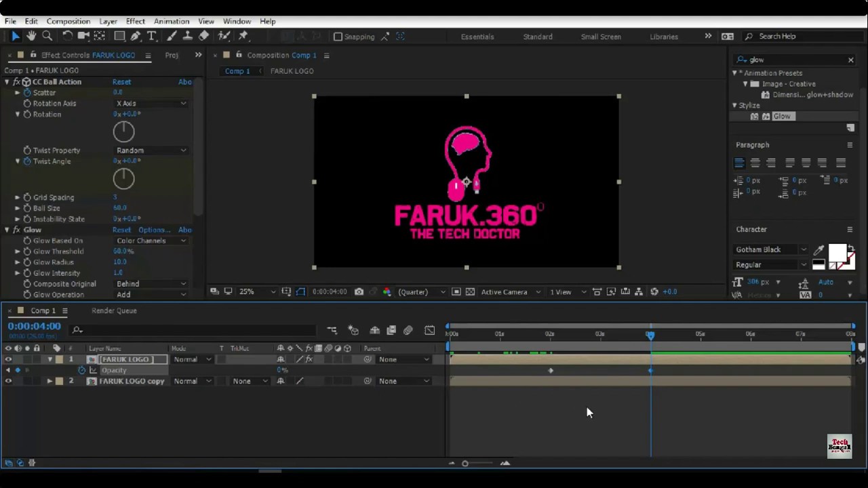Viewport: 868px width, 488px height.
Task: Toggle region of interest in viewer
Action: point(456,291)
